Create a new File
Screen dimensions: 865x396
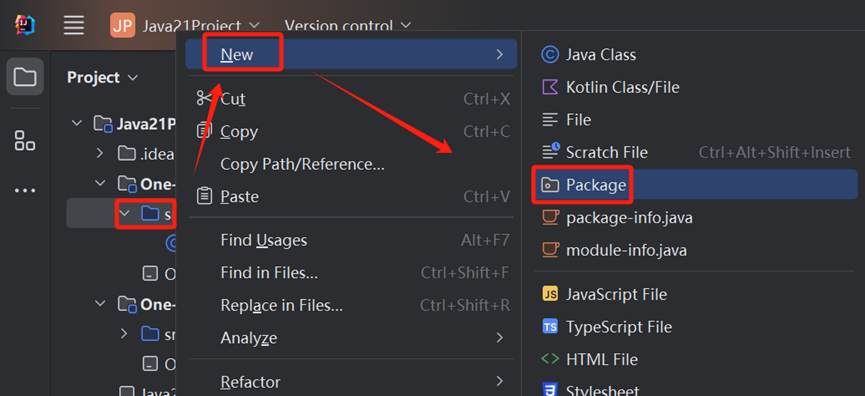coord(695,120)
